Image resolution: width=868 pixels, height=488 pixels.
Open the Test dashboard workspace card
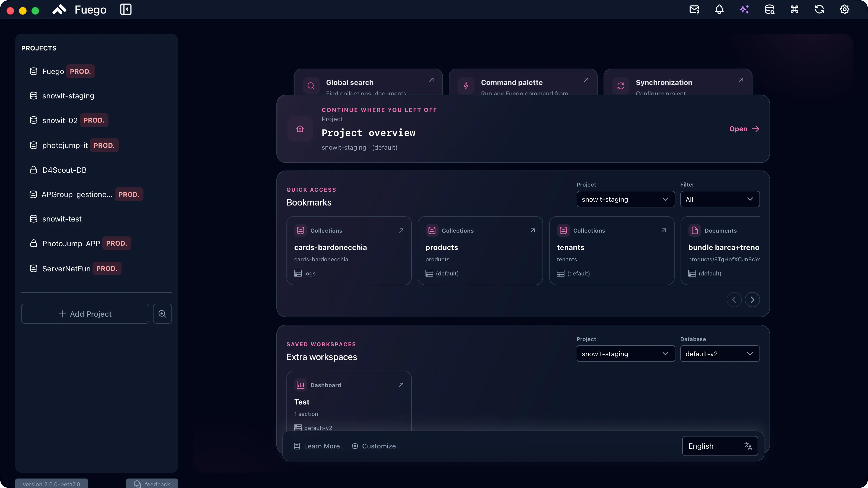pyautogui.click(x=349, y=401)
